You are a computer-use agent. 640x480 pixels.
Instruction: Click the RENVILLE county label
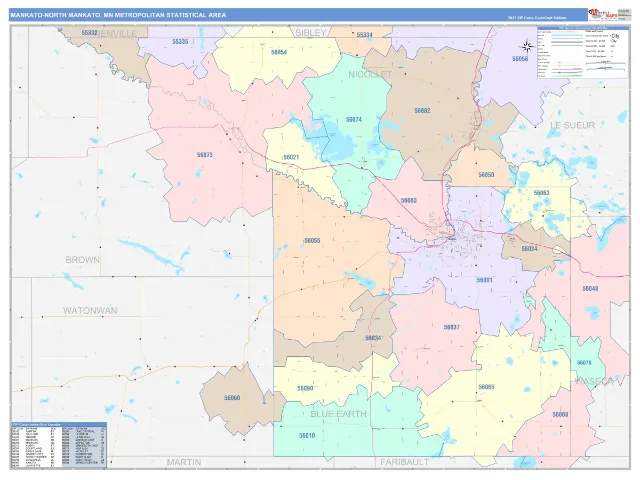pyautogui.click(x=116, y=34)
